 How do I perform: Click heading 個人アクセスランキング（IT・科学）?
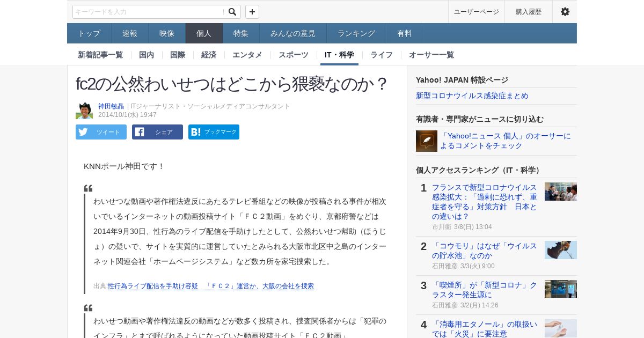479,170
